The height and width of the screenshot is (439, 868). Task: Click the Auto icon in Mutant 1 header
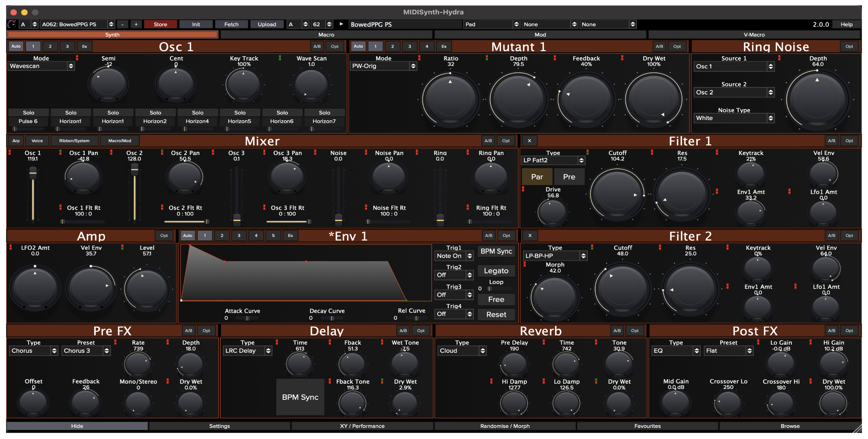coord(358,46)
